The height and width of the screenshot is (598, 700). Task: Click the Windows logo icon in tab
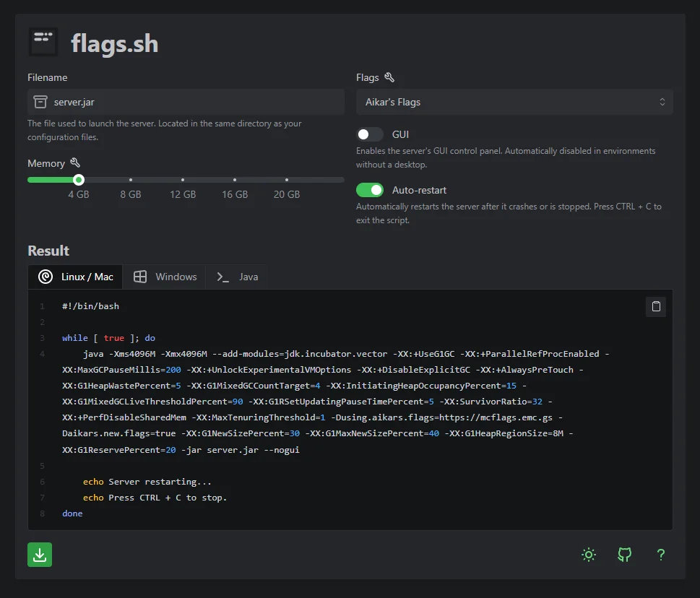click(140, 277)
